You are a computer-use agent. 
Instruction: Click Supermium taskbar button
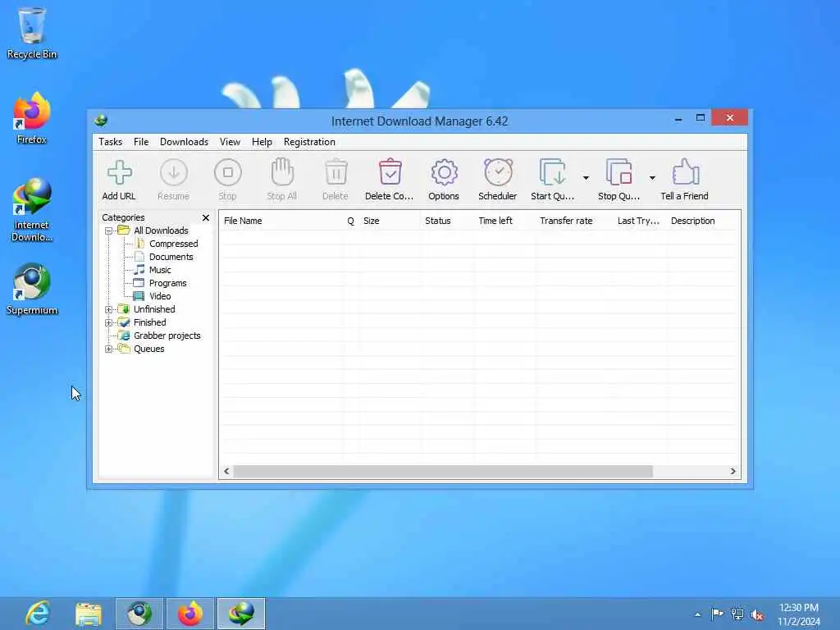[x=139, y=614]
